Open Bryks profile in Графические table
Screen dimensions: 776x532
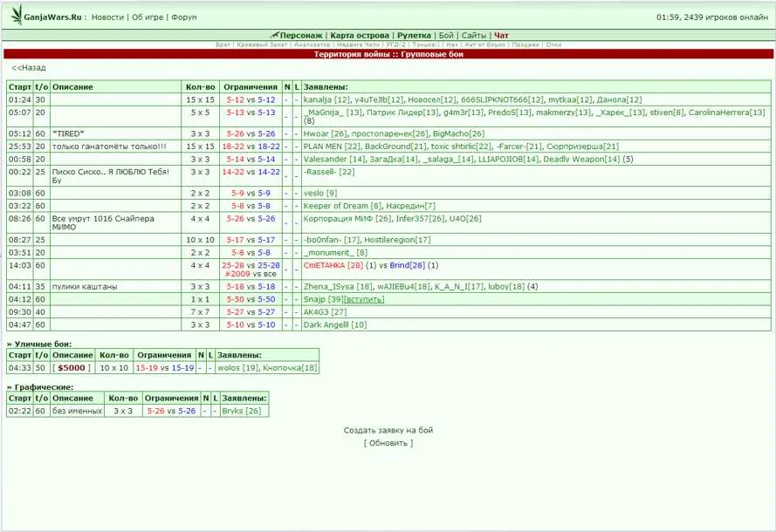pyautogui.click(x=231, y=411)
